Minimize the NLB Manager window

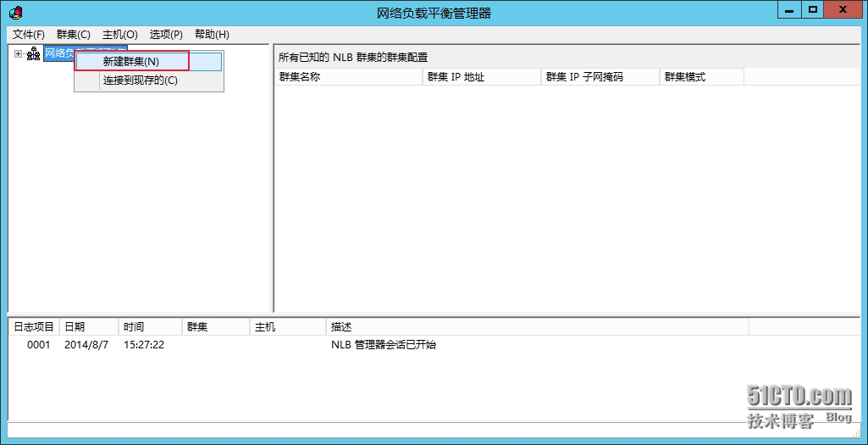coord(788,10)
